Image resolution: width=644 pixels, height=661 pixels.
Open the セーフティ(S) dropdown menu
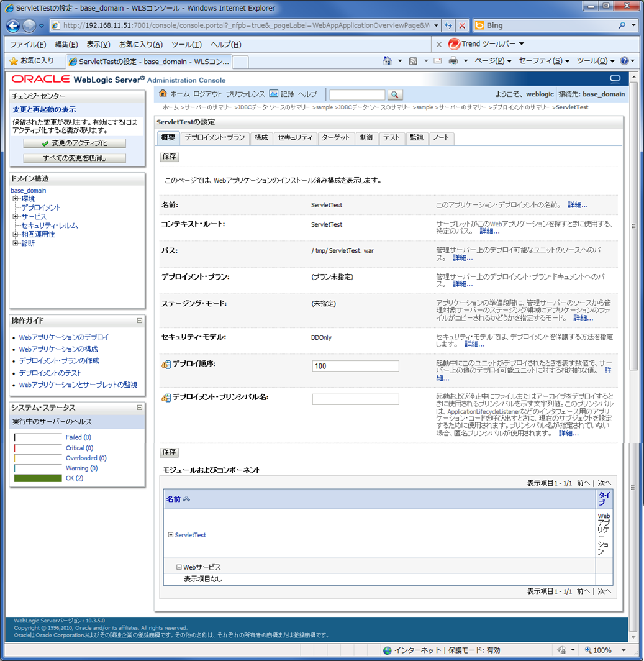[x=543, y=61]
